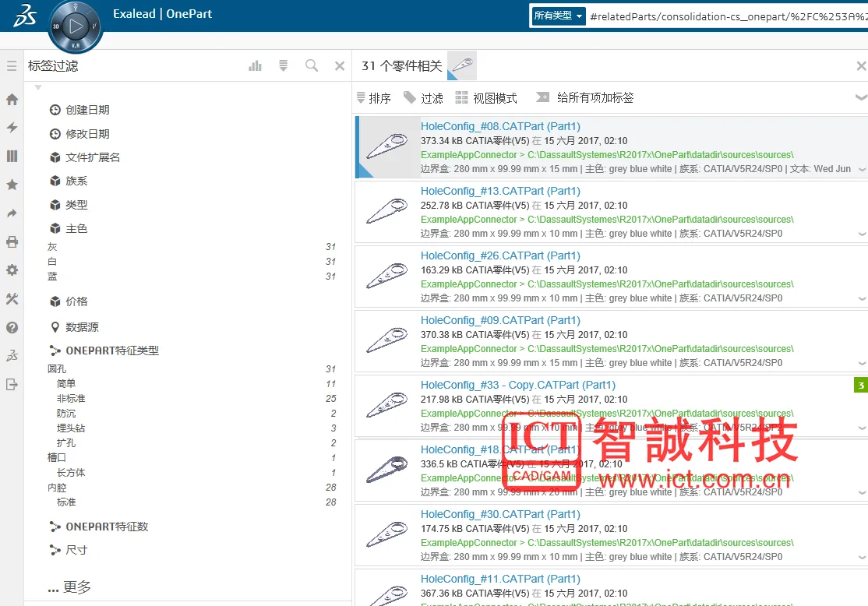Image resolution: width=868 pixels, height=606 pixels.
Task: Click the print icon in the sidebar
Action: tap(12, 241)
